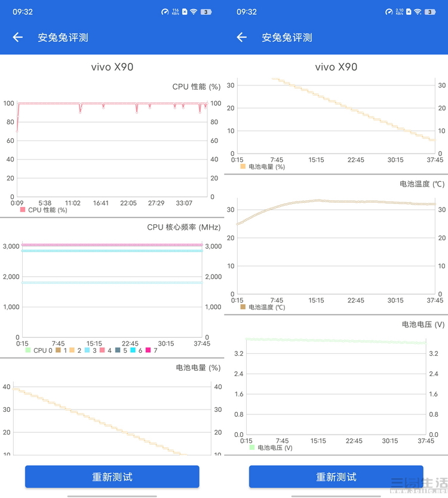Tap the CPU 核心频率 (MHz) chart title

[x=184, y=227]
